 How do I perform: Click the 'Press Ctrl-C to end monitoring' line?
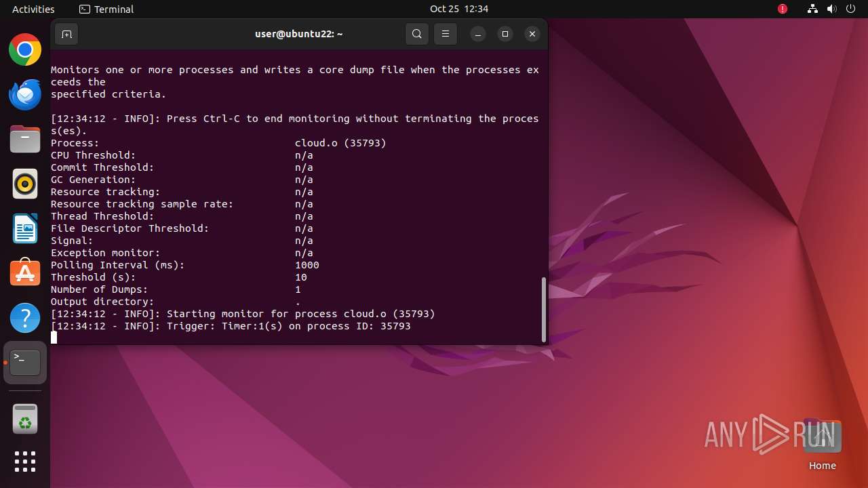pos(295,125)
